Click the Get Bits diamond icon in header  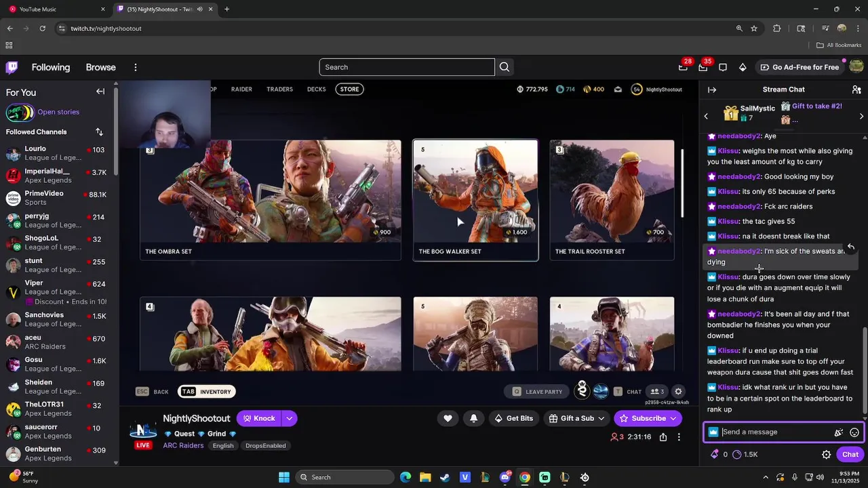[x=743, y=67]
